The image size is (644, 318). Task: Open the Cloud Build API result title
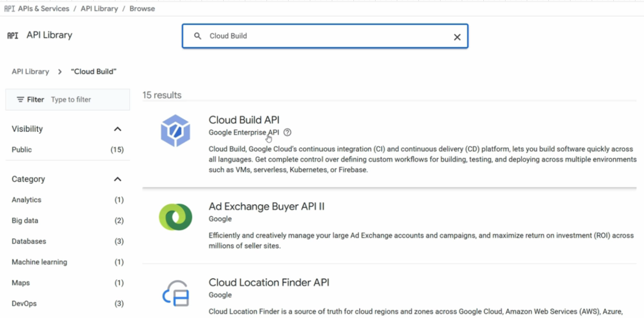[x=244, y=120]
